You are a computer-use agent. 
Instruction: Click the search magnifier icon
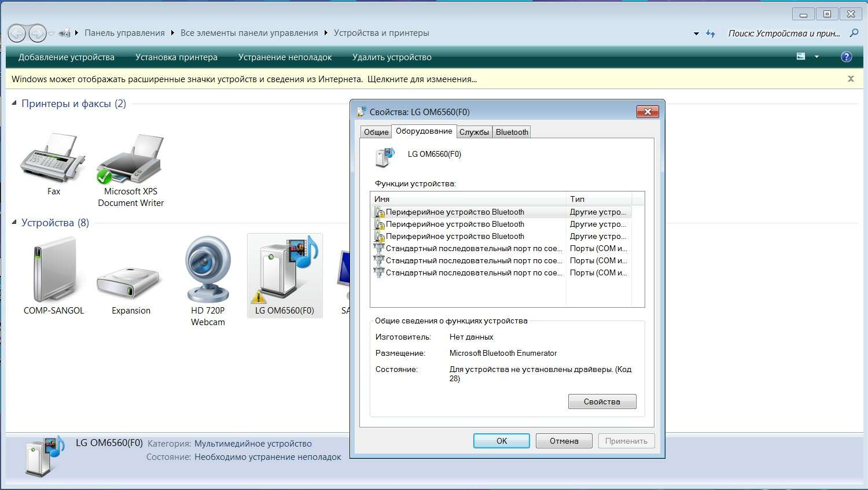tap(854, 33)
